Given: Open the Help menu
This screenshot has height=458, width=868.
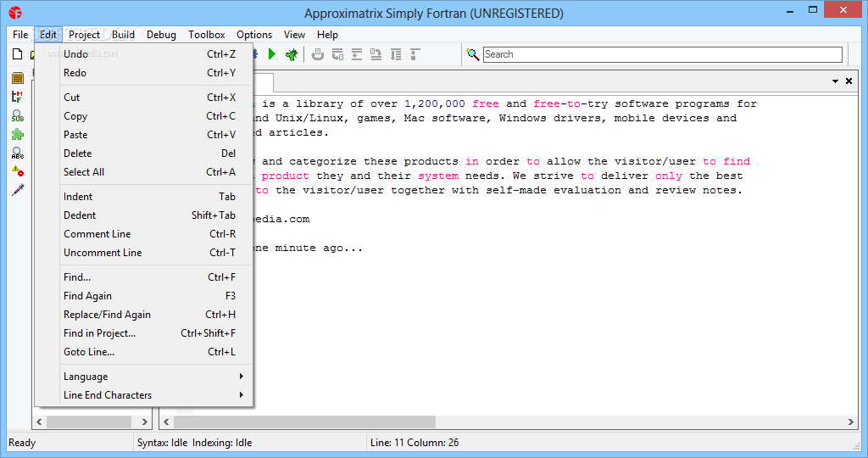Looking at the screenshot, I should (327, 34).
